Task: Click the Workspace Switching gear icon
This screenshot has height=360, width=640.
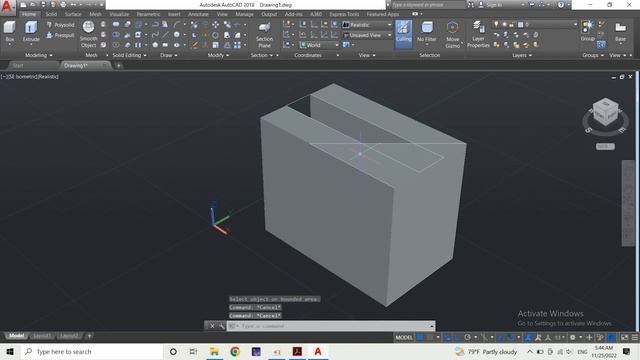Action: [x=573, y=338]
